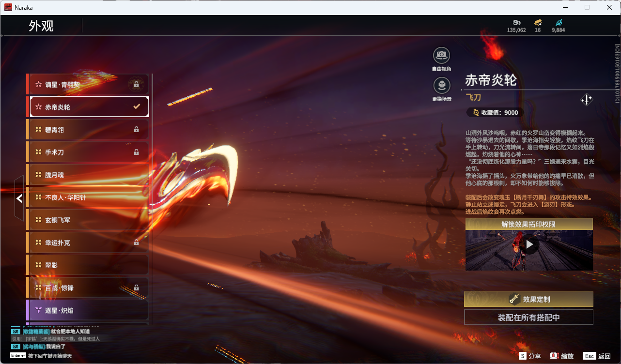Click channel badge beside 软甜糖蒸酱 message
The image size is (621, 364).
(16, 331)
